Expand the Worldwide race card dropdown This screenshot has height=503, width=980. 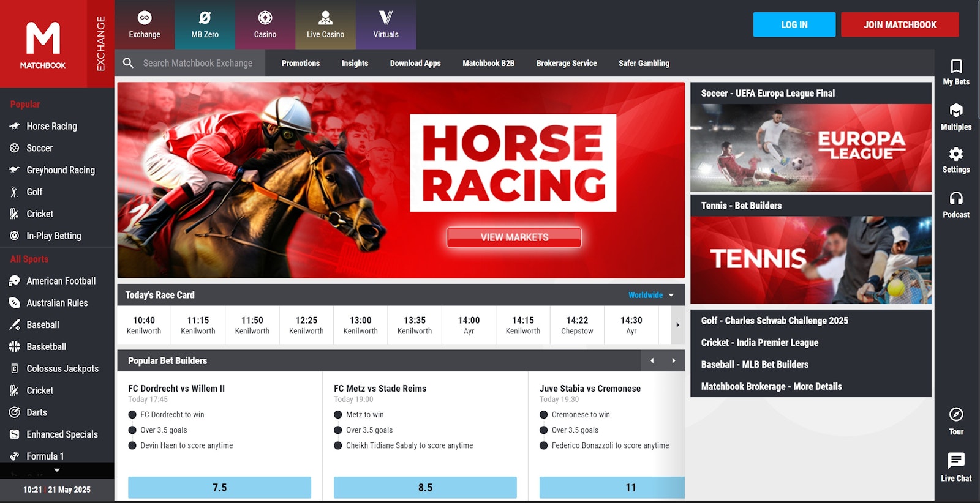click(651, 295)
